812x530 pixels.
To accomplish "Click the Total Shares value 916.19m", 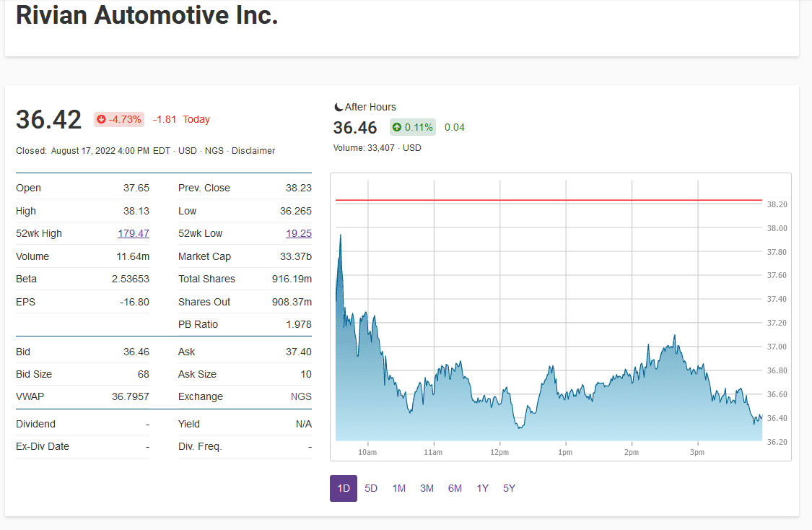I will click(x=292, y=279).
